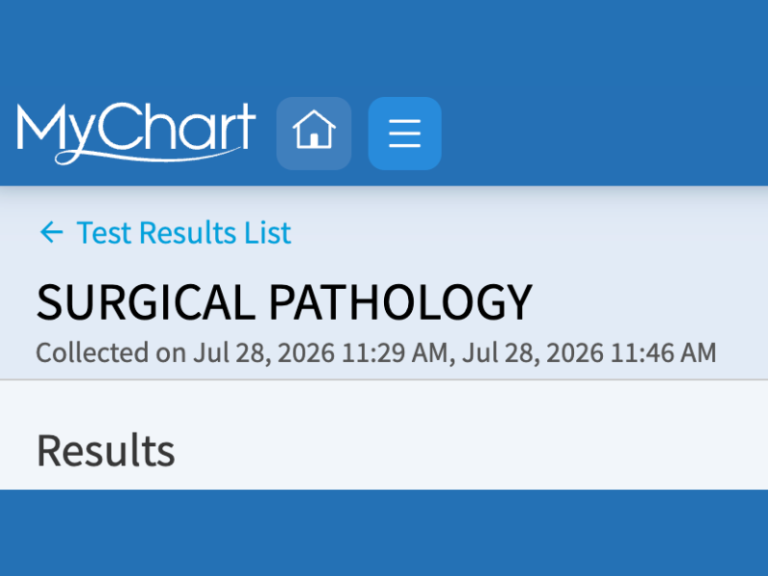Click the Results section heading

[106, 451]
